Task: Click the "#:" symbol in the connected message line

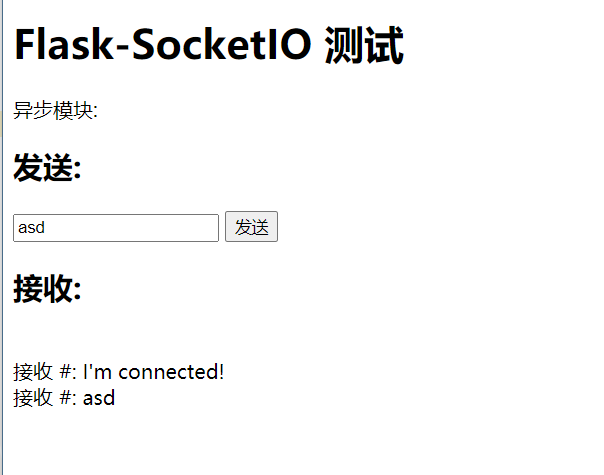Action: tap(68, 372)
